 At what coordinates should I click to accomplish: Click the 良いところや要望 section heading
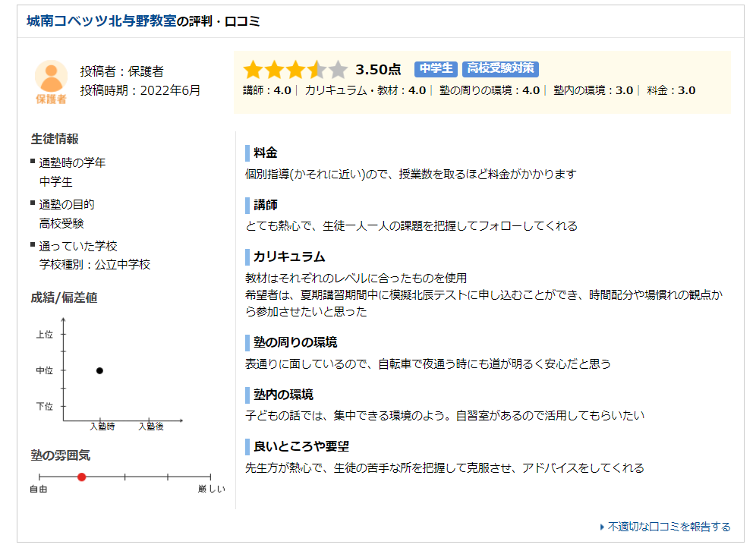[x=301, y=446]
